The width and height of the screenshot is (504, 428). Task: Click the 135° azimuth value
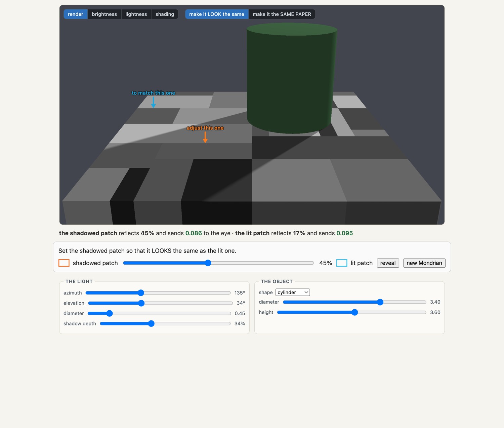(x=240, y=293)
